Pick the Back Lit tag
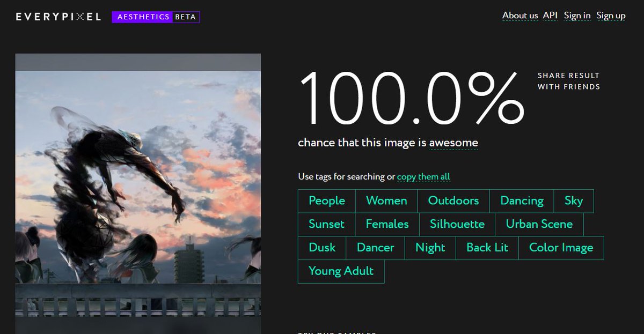This screenshot has width=644, height=334. 487,248
